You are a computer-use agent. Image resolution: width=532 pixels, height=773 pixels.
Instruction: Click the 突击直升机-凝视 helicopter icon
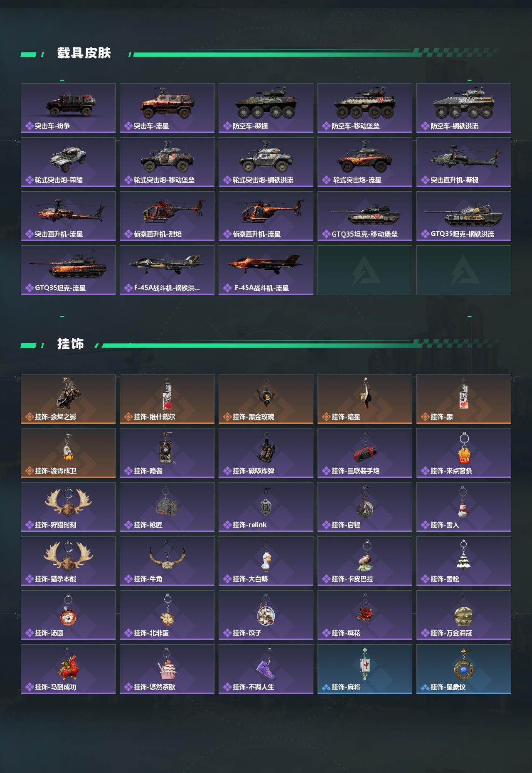click(x=464, y=162)
